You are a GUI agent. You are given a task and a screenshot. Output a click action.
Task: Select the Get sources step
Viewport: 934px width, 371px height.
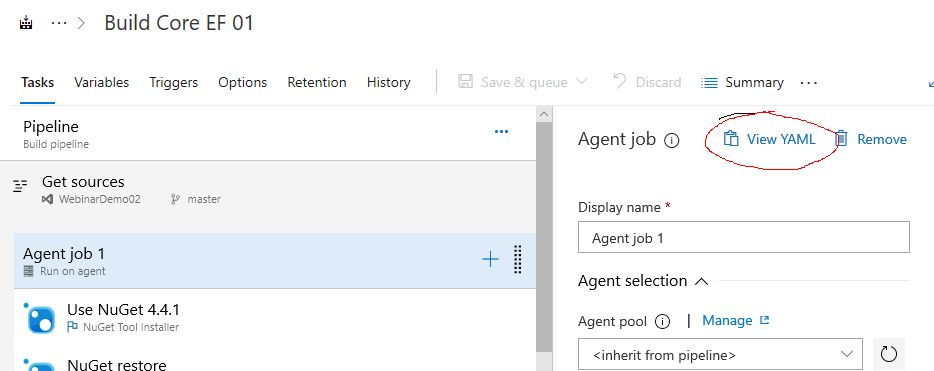pos(268,190)
